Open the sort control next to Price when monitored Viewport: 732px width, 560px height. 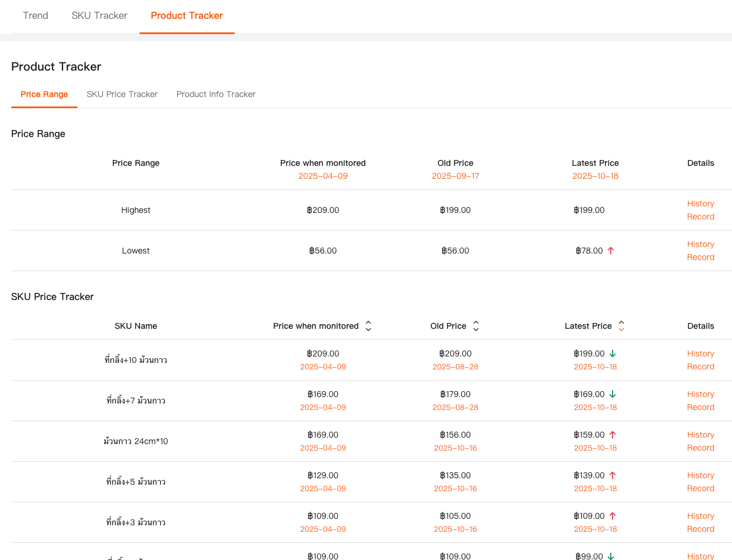tap(368, 325)
